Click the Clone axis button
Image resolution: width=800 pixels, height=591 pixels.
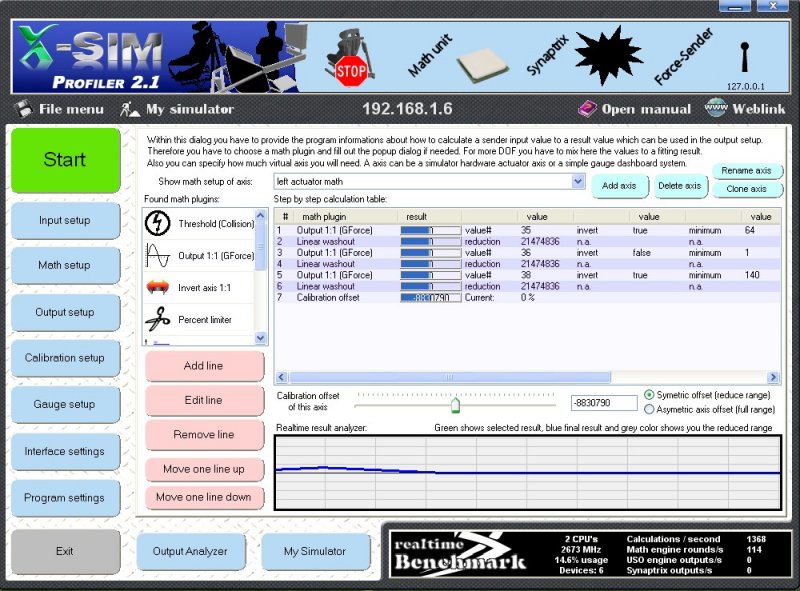pos(746,189)
